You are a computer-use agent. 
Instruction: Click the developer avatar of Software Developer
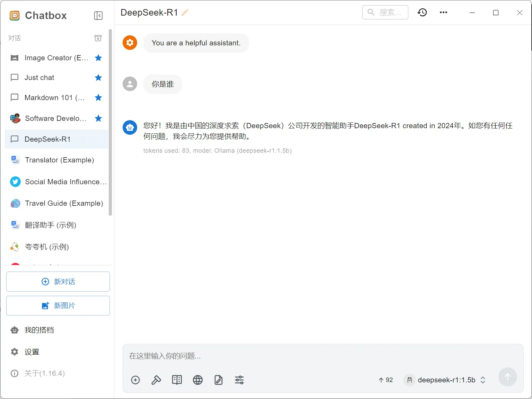[x=15, y=118]
